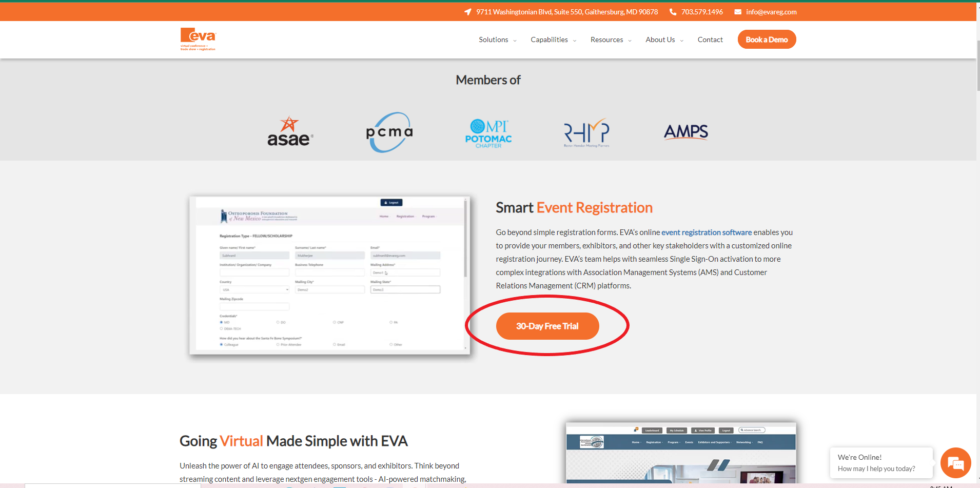Open the About Us menu

pos(660,40)
